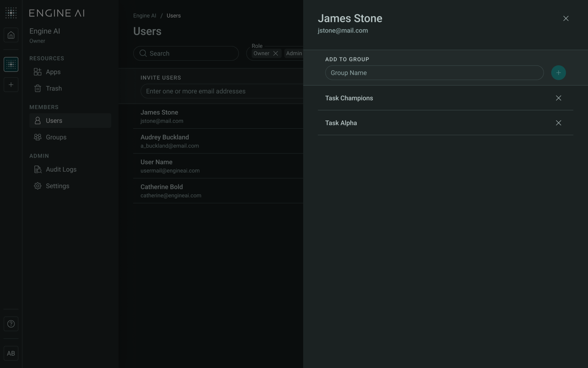Open the dotted grid logo icon at top left
The image size is (588, 368).
pos(11,13)
